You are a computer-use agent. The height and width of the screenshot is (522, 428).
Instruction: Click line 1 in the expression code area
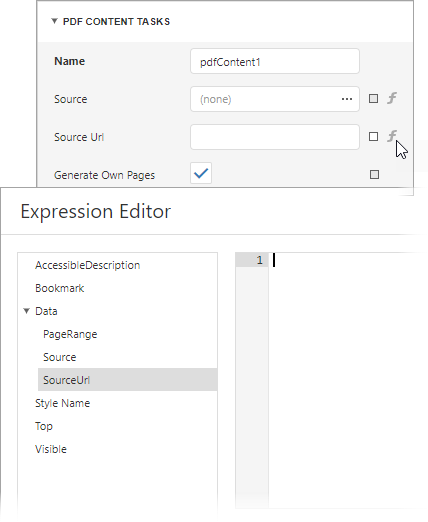pos(347,260)
